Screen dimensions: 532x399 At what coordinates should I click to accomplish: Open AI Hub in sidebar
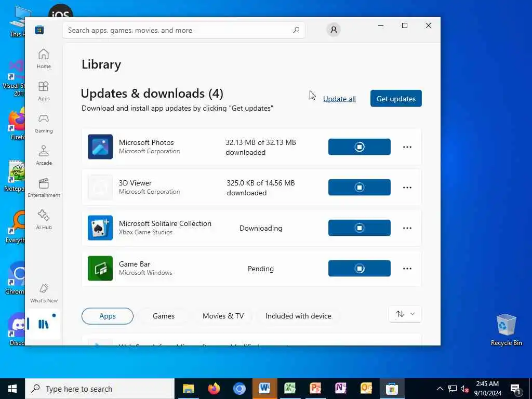pyautogui.click(x=44, y=220)
